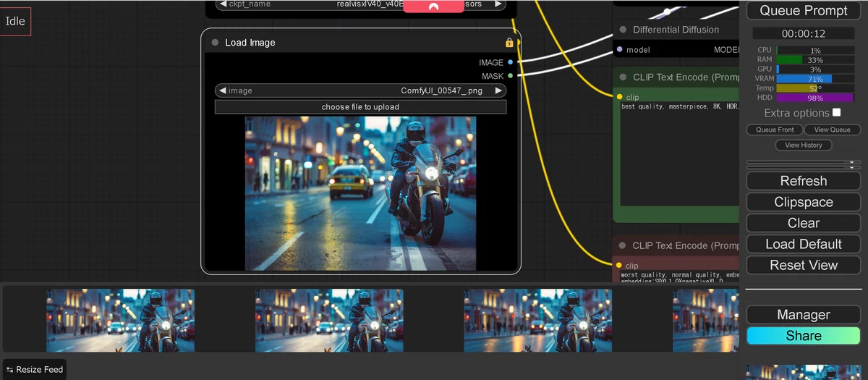Select previous image with left arrow
The width and height of the screenshot is (868, 380).
[x=223, y=90]
